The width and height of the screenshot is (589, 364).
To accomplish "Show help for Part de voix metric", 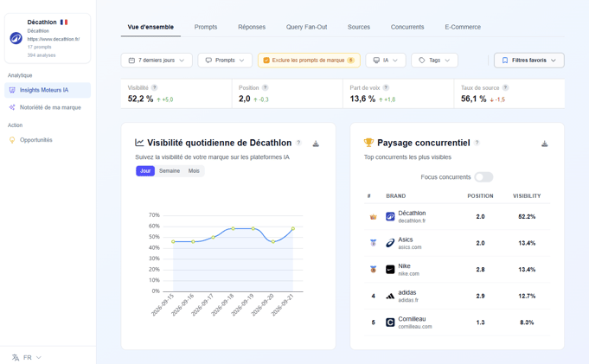I will pyautogui.click(x=386, y=88).
